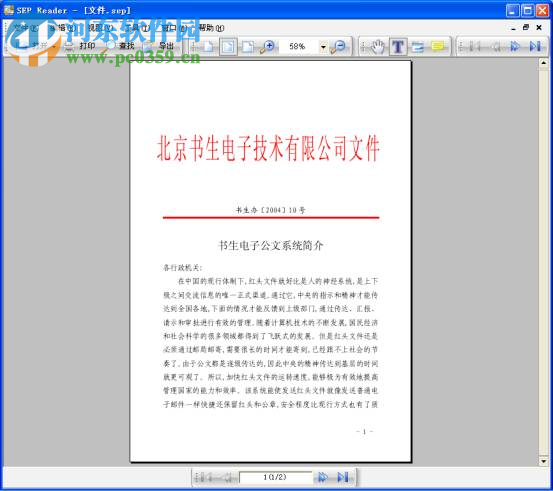Viewport: 553px width, 491px height.
Task: Click the red heading 北京书生电子技术有限公司文件
Action: [268, 148]
